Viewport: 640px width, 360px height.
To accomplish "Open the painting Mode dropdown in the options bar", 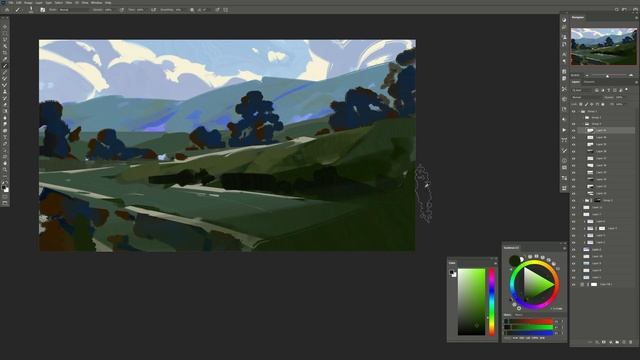I will (73, 10).
